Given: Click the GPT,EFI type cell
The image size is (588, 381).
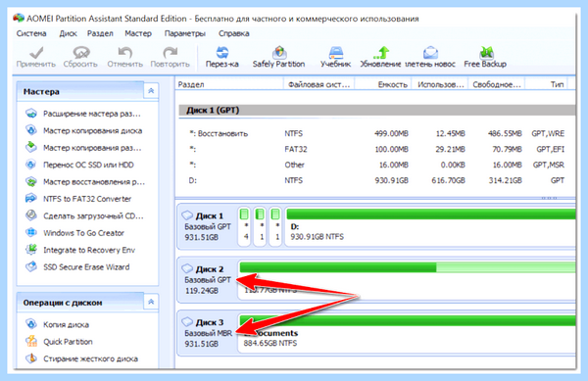Looking at the screenshot, I should (x=550, y=149).
